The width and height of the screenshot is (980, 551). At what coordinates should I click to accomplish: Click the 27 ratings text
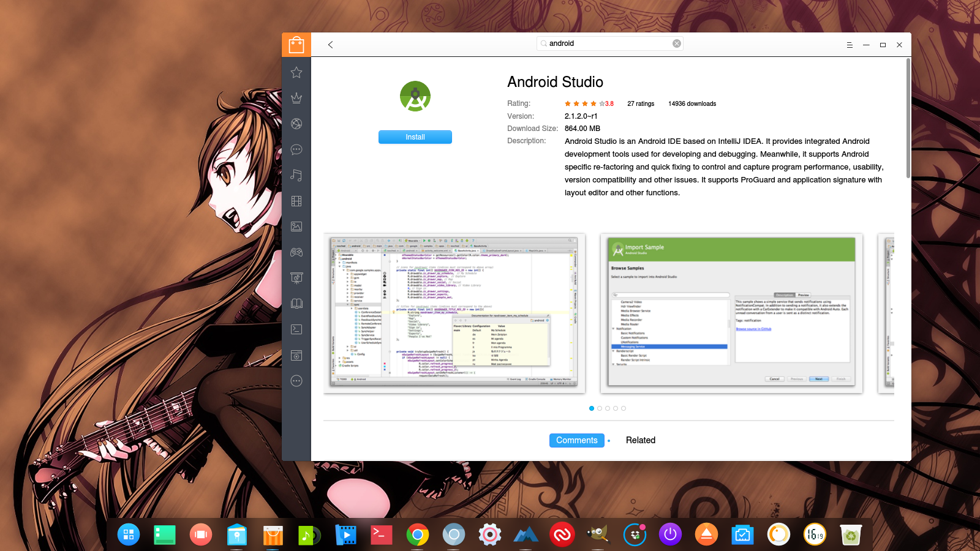point(641,103)
